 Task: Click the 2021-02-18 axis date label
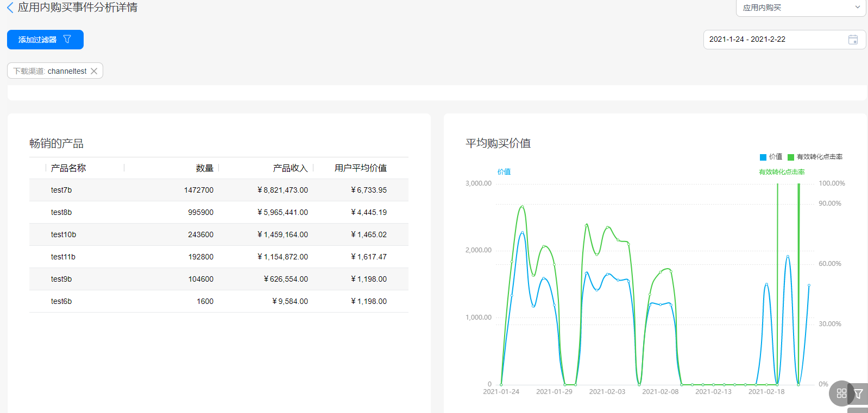[766, 392]
